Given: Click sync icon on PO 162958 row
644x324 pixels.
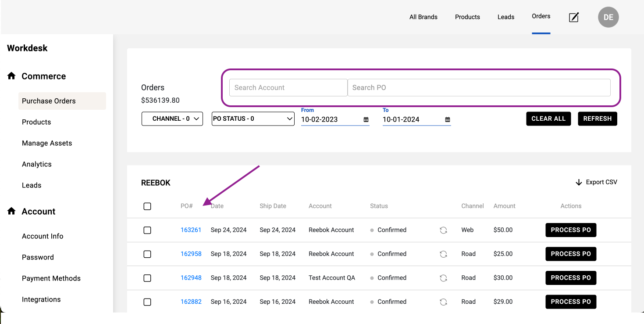Looking at the screenshot, I should (443, 254).
